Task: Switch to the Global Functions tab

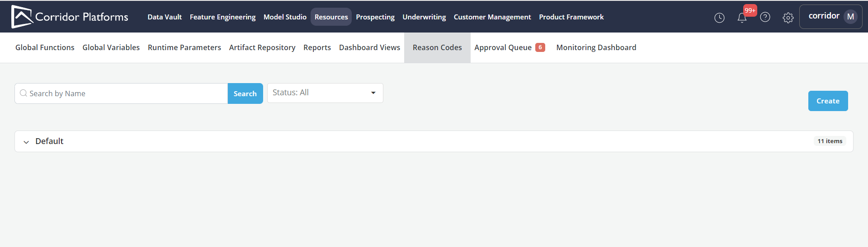Action: pos(45,47)
